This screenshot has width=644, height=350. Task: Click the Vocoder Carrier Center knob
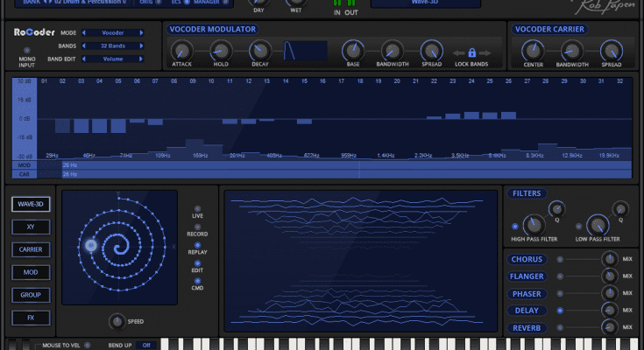[533, 52]
